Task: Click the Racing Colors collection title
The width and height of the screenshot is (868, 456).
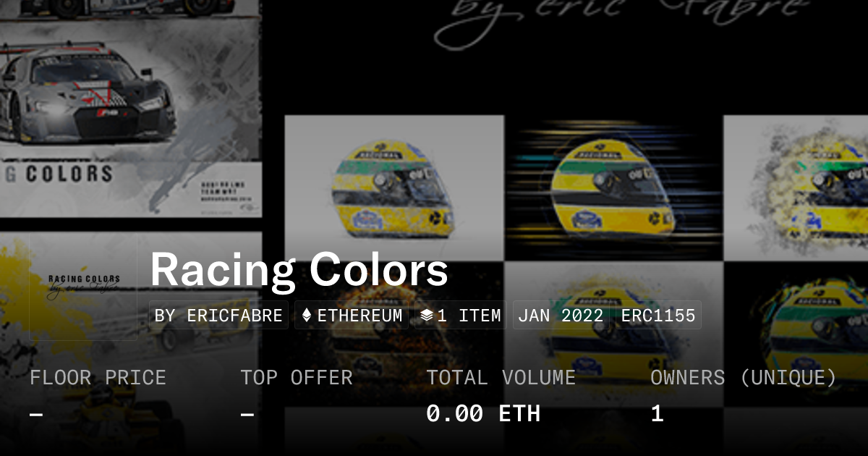Action: click(299, 271)
